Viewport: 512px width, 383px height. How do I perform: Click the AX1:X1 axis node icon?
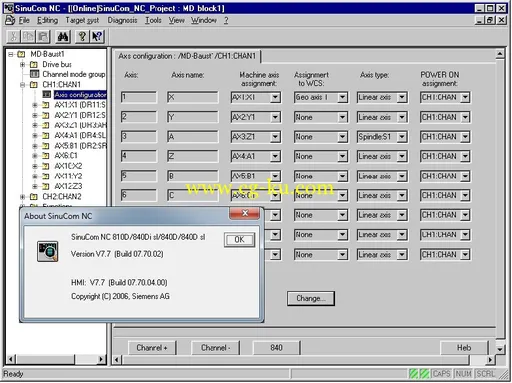click(46, 105)
